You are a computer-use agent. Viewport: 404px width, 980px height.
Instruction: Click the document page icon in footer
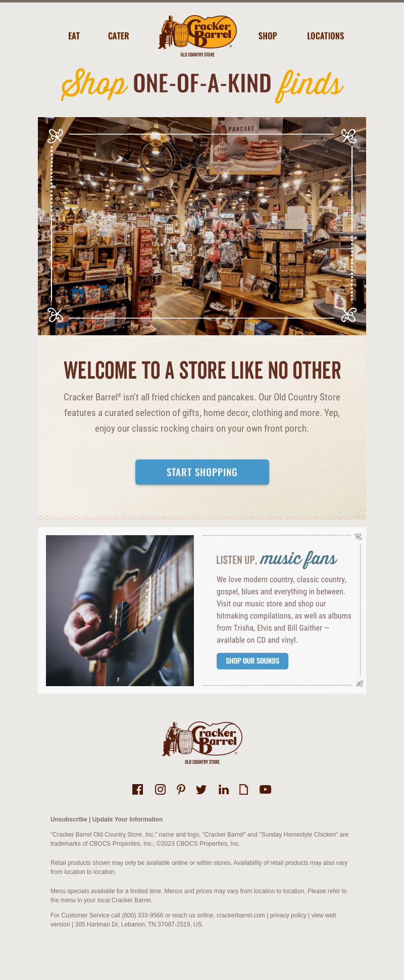(243, 789)
